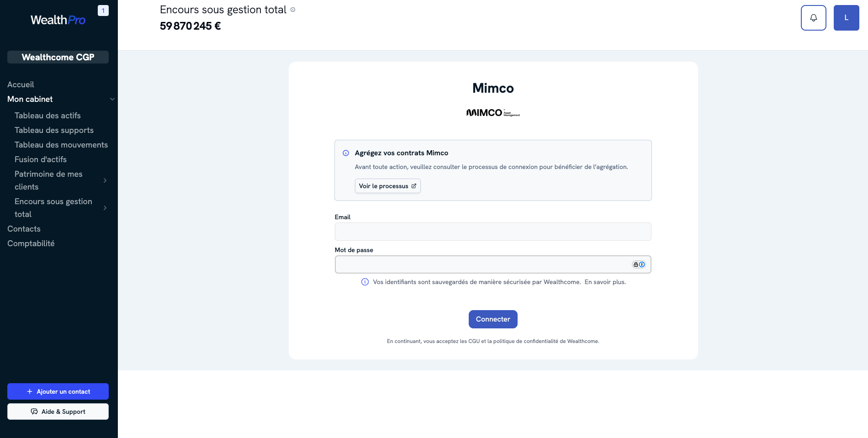Click the info icon beside Encours sous gestion total
Image resolution: width=868 pixels, height=438 pixels.
tap(293, 10)
